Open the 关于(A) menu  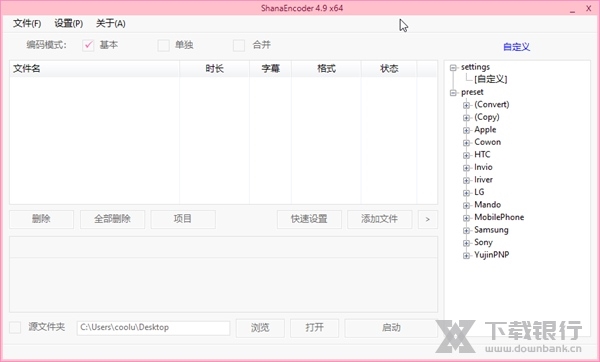point(111,23)
